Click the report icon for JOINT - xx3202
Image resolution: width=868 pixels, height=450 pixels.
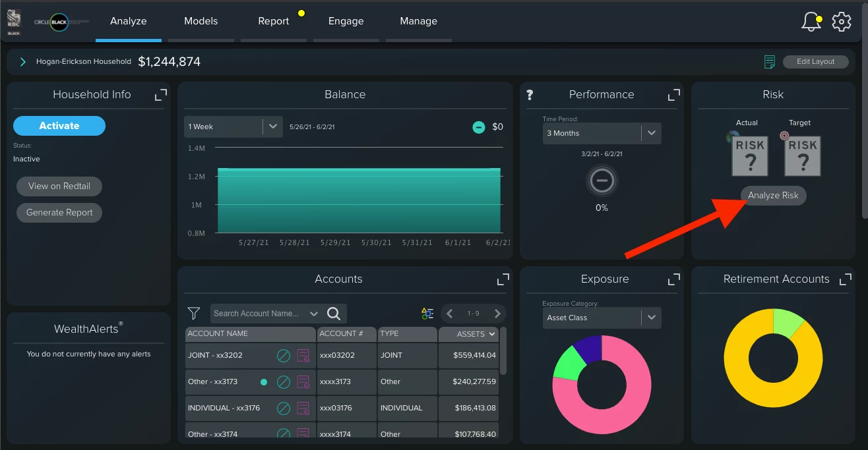pos(303,356)
